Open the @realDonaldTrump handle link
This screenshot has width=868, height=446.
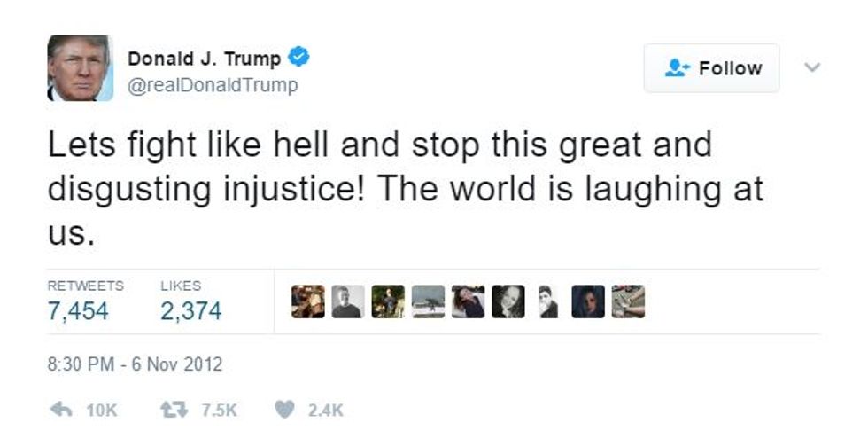[x=213, y=85]
